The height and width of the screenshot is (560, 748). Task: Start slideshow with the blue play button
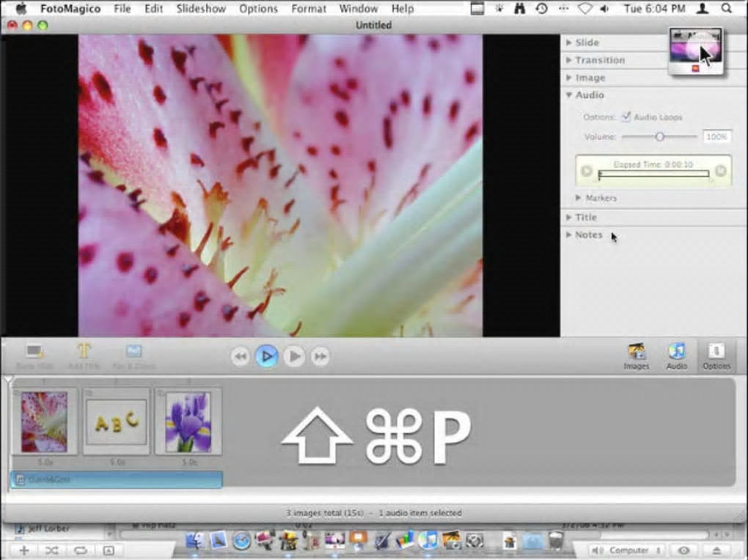(x=267, y=356)
